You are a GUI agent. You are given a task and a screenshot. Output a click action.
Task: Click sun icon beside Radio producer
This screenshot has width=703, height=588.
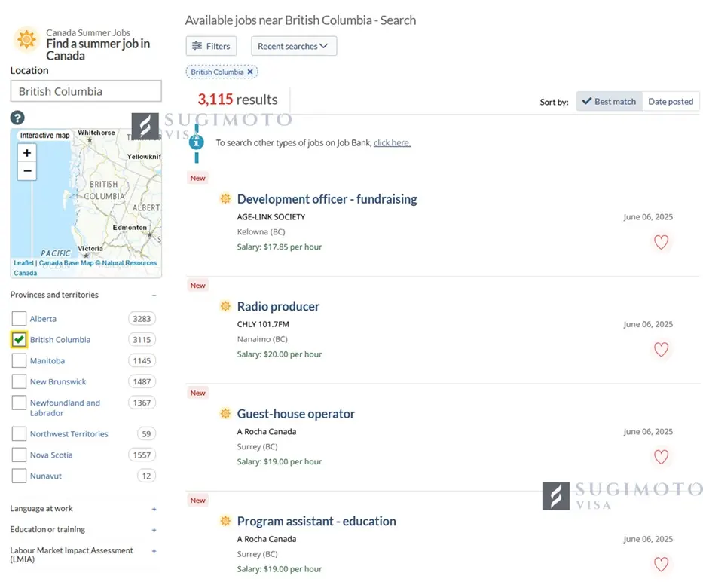tap(225, 306)
